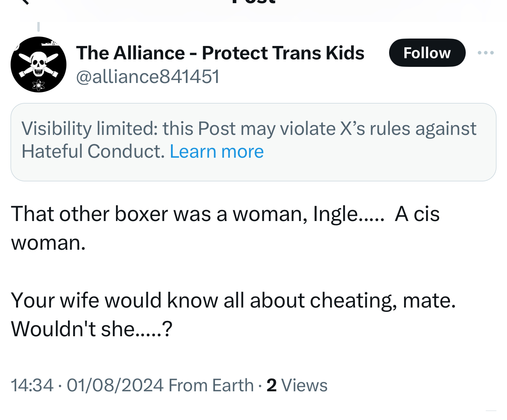The height and width of the screenshot is (420, 507).
Task: Tap the From Earth location label
Action: coord(211,385)
